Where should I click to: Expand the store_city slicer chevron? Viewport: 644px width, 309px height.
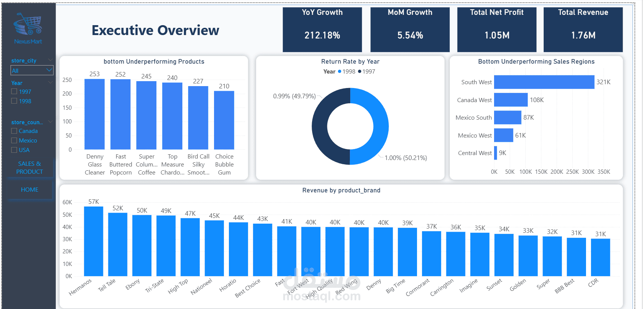coord(50,60)
